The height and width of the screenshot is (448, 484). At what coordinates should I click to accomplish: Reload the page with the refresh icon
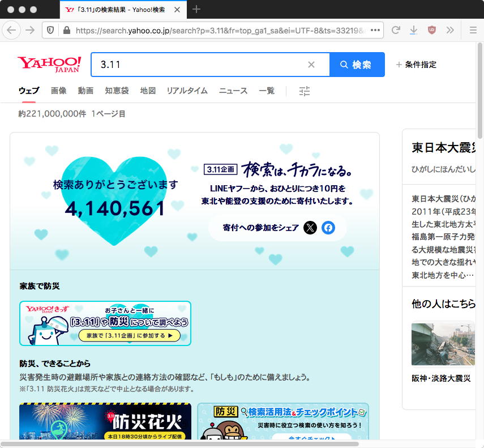point(396,30)
